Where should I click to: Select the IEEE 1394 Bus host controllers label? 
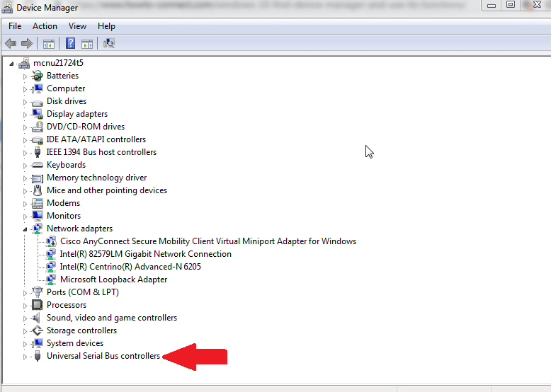[101, 152]
